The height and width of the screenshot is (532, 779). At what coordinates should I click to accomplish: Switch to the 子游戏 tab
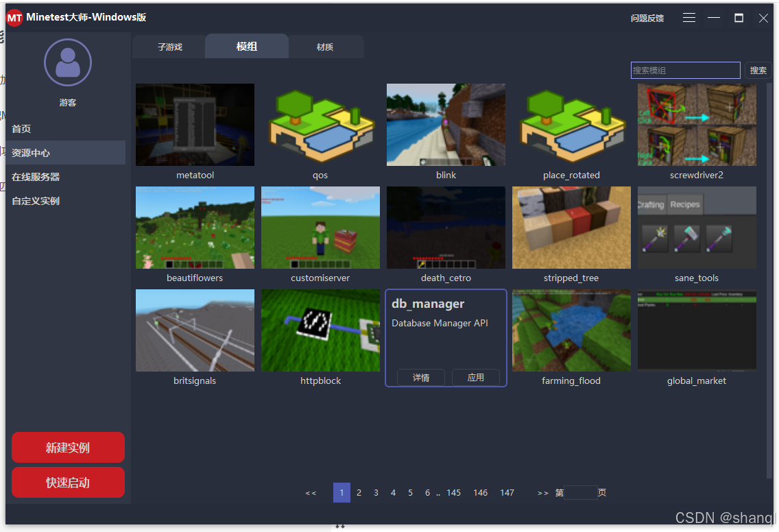point(170,47)
